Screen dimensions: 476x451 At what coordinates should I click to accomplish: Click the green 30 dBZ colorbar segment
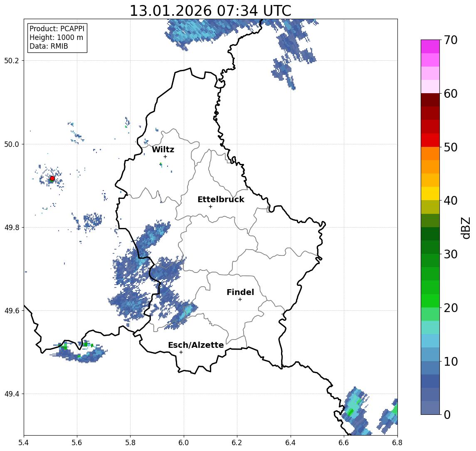coord(430,260)
